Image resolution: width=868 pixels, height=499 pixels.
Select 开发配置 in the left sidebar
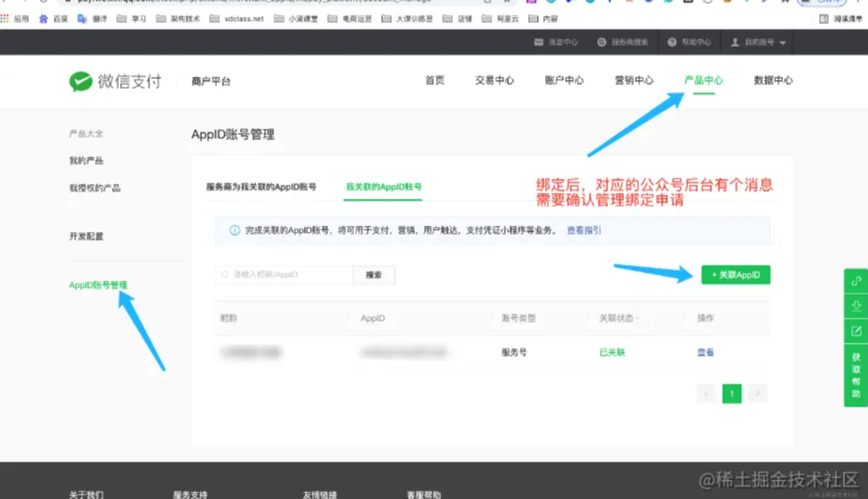pyautogui.click(x=86, y=236)
